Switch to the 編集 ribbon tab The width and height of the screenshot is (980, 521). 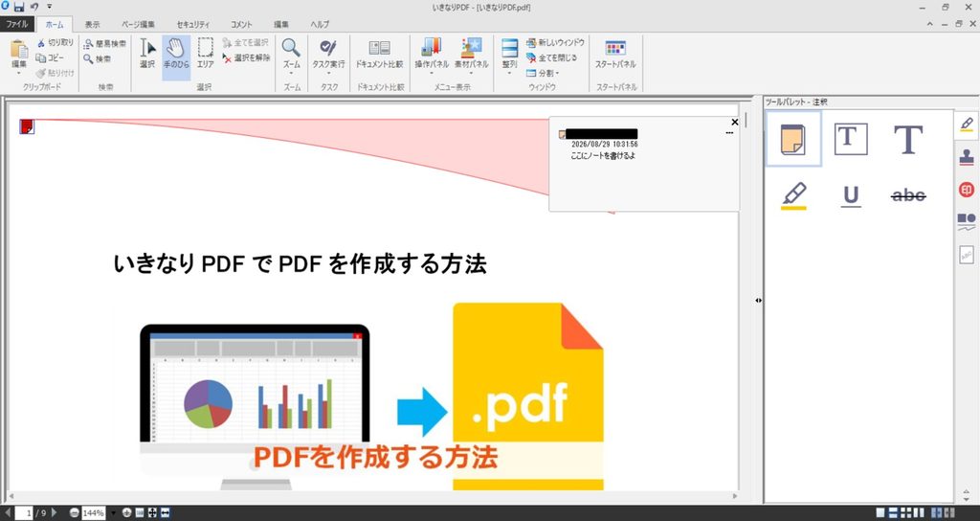(281, 24)
